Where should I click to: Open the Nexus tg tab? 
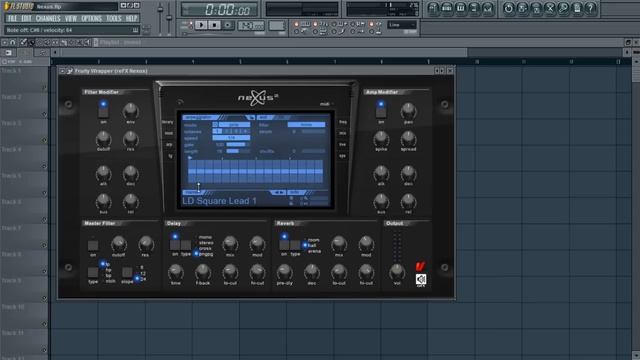coord(170,156)
